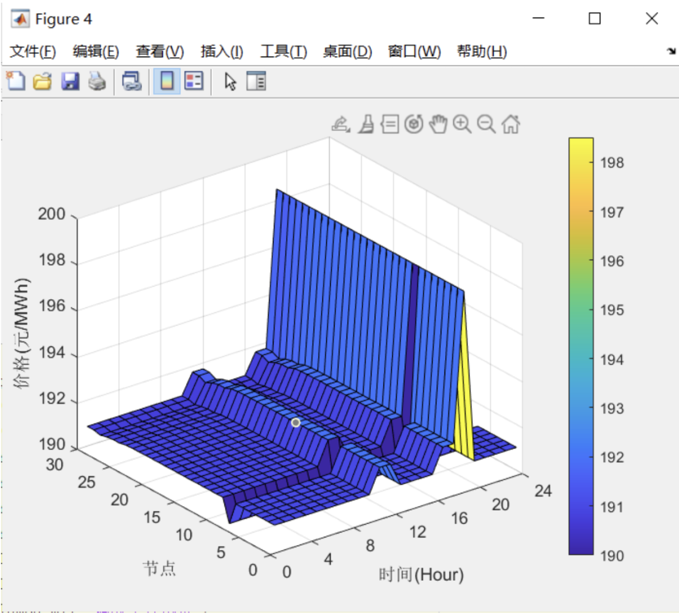Select the Zoom Out magnifier
The height and width of the screenshot is (616, 679).
coord(486,124)
